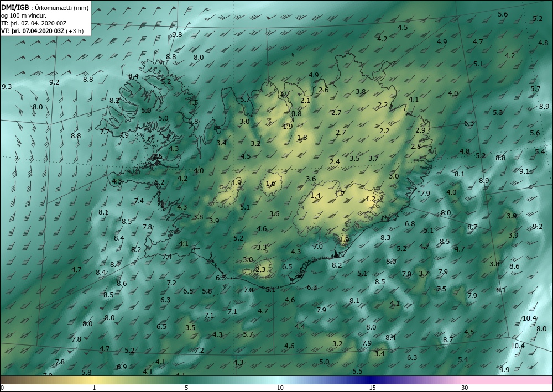
Task: Click the 1.7 value on the glacier
Action: pos(340,194)
